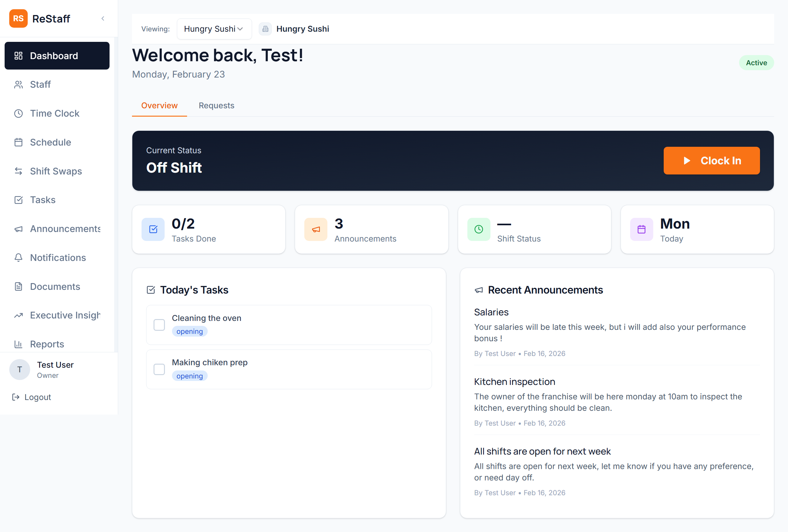Click the Shift Swaps arrows icon
Viewport: 788px width, 532px height.
19,171
